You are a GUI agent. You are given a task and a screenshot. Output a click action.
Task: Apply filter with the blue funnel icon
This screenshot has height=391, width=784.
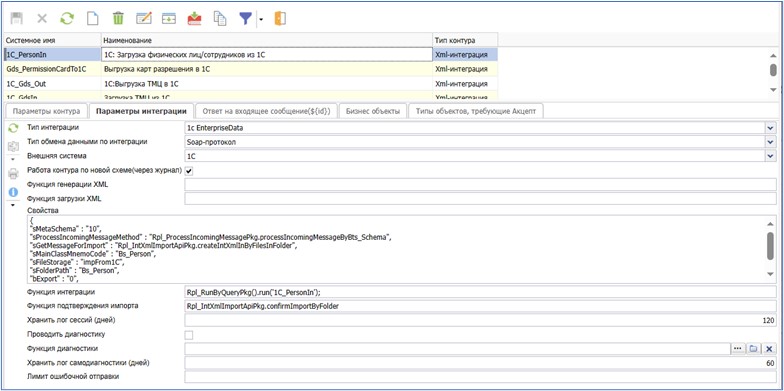click(x=245, y=19)
